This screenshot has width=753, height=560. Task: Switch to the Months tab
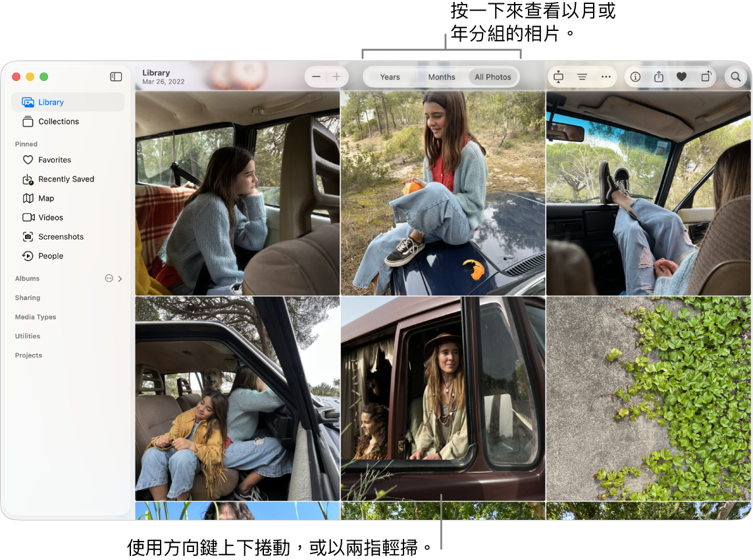(x=441, y=77)
